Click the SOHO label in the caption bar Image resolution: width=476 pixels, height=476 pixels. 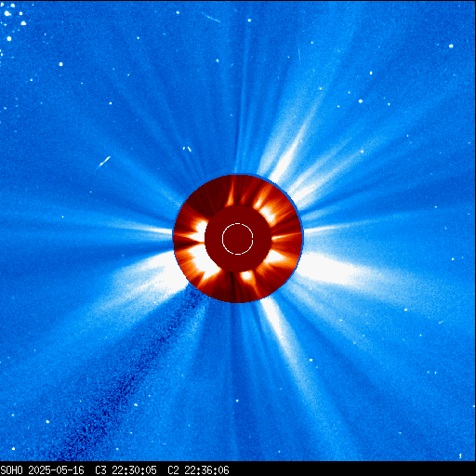coord(12,470)
